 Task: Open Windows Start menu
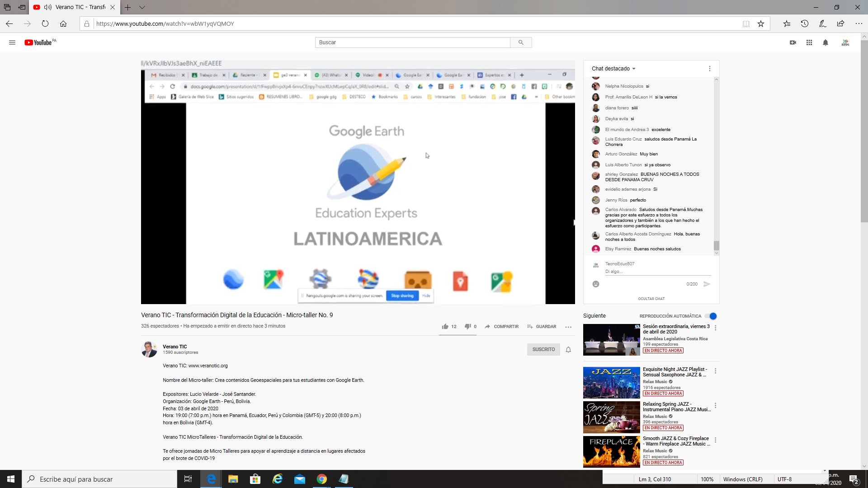[x=11, y=479]
